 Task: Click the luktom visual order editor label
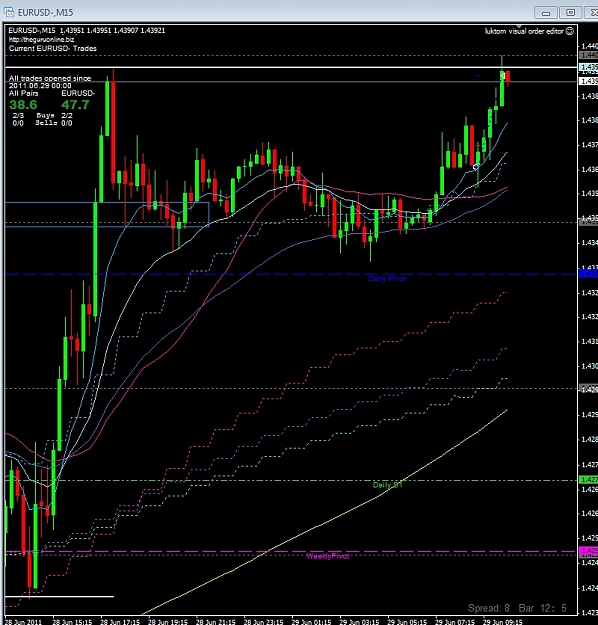pos(524,31)
